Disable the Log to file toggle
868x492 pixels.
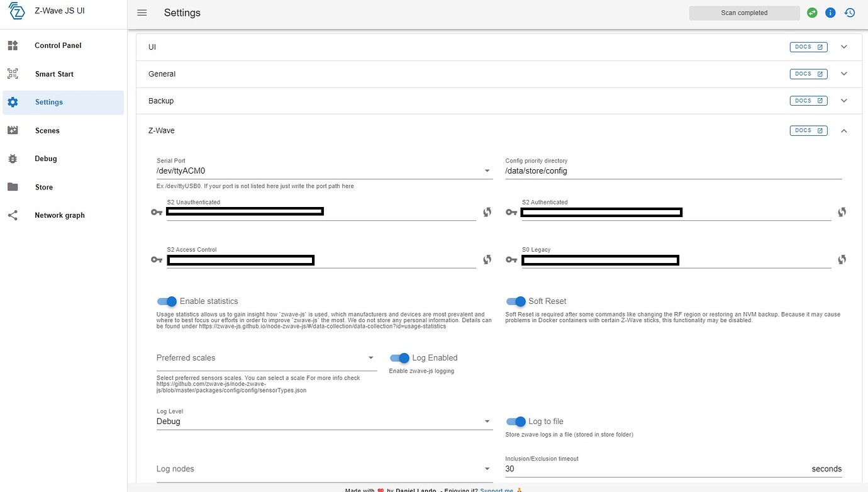(x=515, y=422)
